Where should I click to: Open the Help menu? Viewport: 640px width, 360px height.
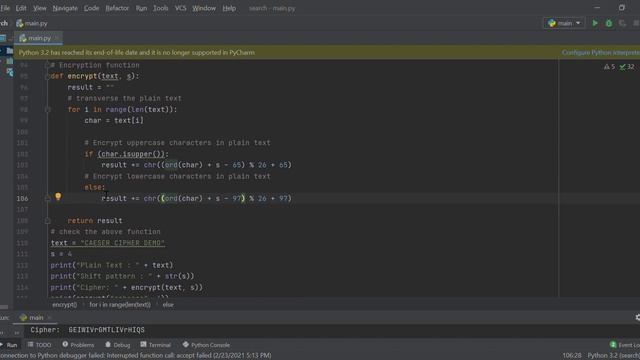click(x=229, y=8)
